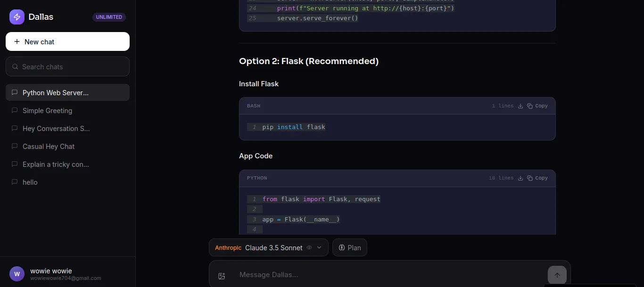Open the Casual Hey Chat conversation
This screenshot has height=287, width=644.
point(67,147)
